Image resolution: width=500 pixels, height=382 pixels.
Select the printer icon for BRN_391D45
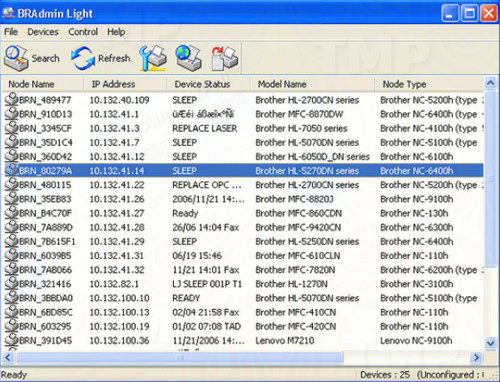(11, 340)
